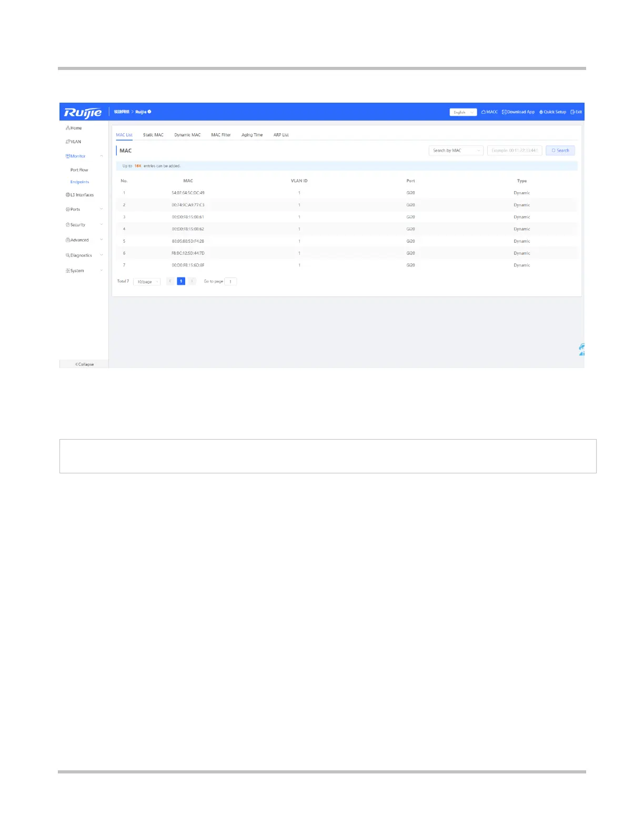Screen dimensions: 644x834
Task: Open L3 Interfaces in the sidebar
Action: coord(80,195)
